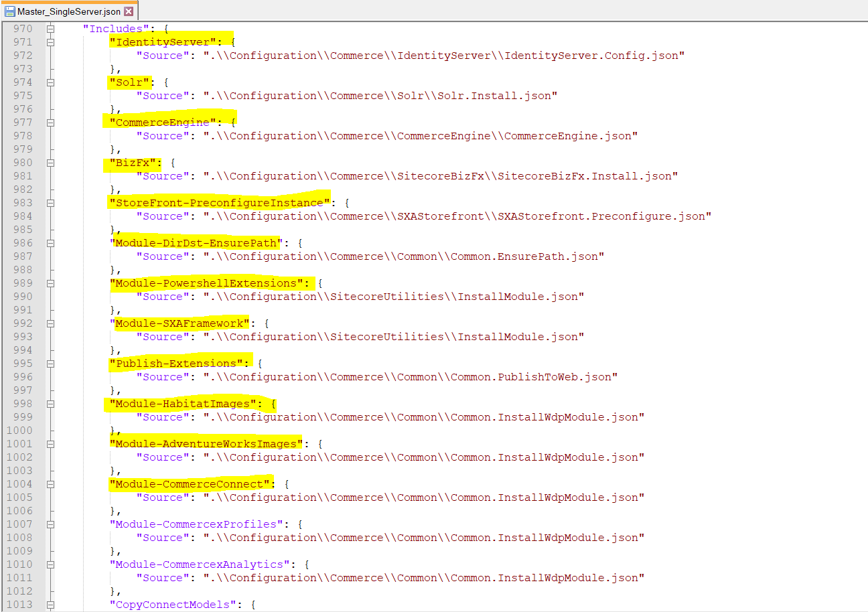868x612 pixels.
Task: Click line number 970
Action: pyautogui.click(x=23, y=29)
